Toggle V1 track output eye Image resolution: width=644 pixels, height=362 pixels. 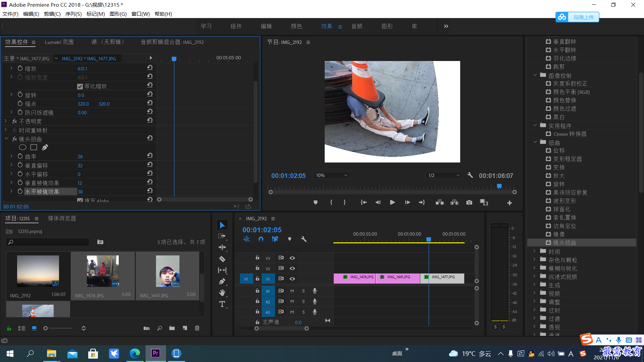[292, 279]
